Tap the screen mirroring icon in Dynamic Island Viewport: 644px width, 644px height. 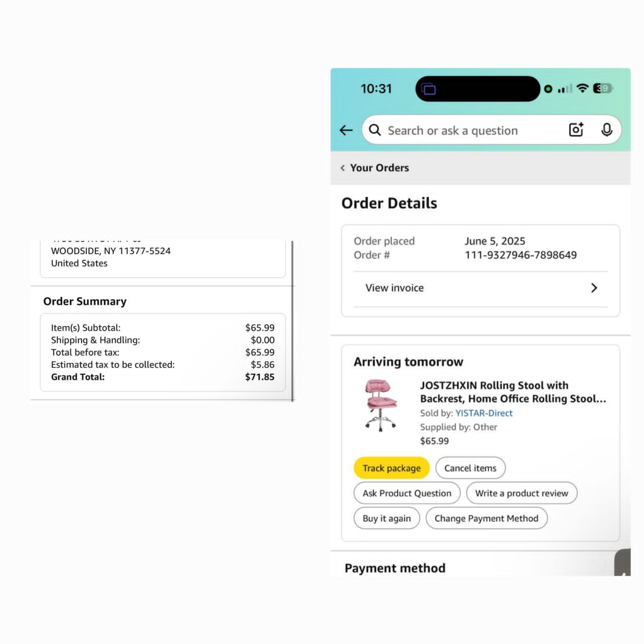tap(428, 89)
